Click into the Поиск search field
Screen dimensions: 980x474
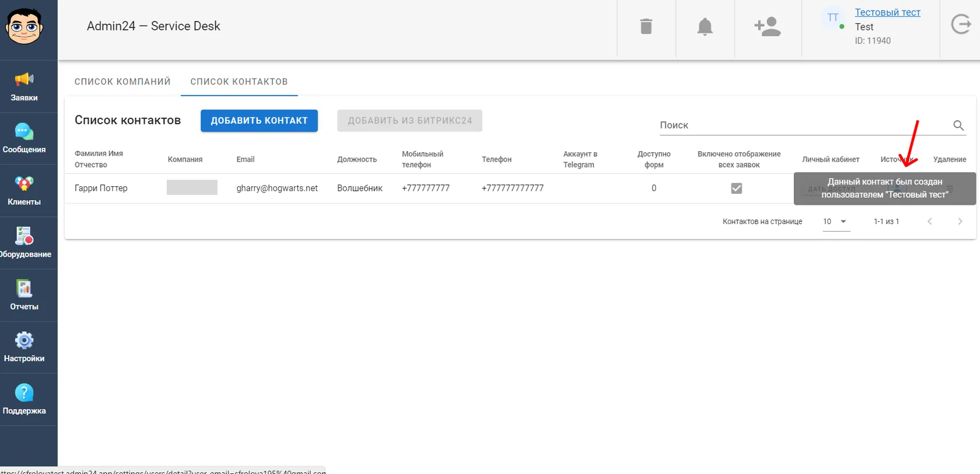804,125
